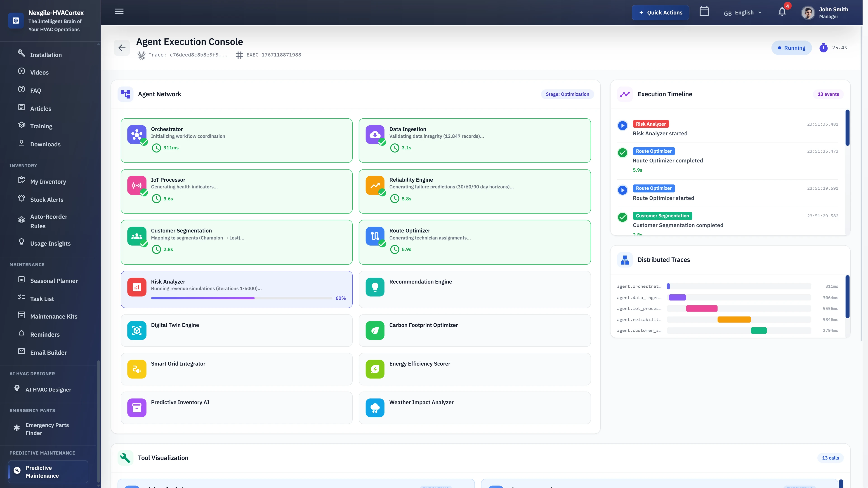Expand the English language dropdown
The image size is (868, 488).
(x=743, y=13)
